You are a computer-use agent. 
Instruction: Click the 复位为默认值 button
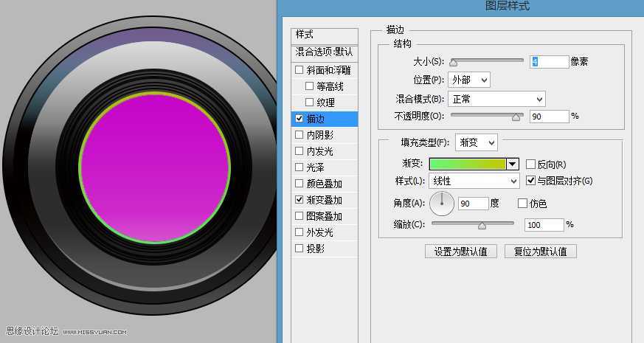click(x=540, y=251)
